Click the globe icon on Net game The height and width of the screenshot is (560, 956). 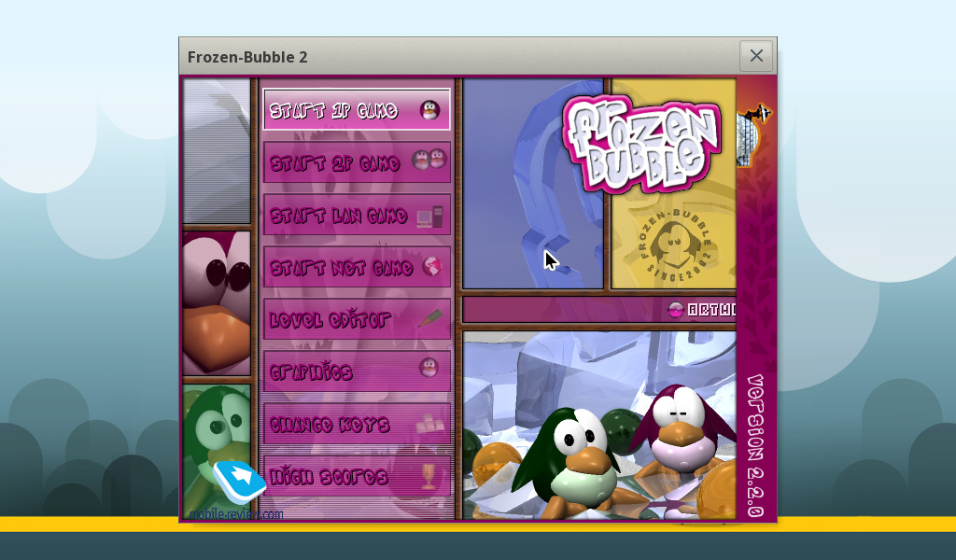[432, 266]
